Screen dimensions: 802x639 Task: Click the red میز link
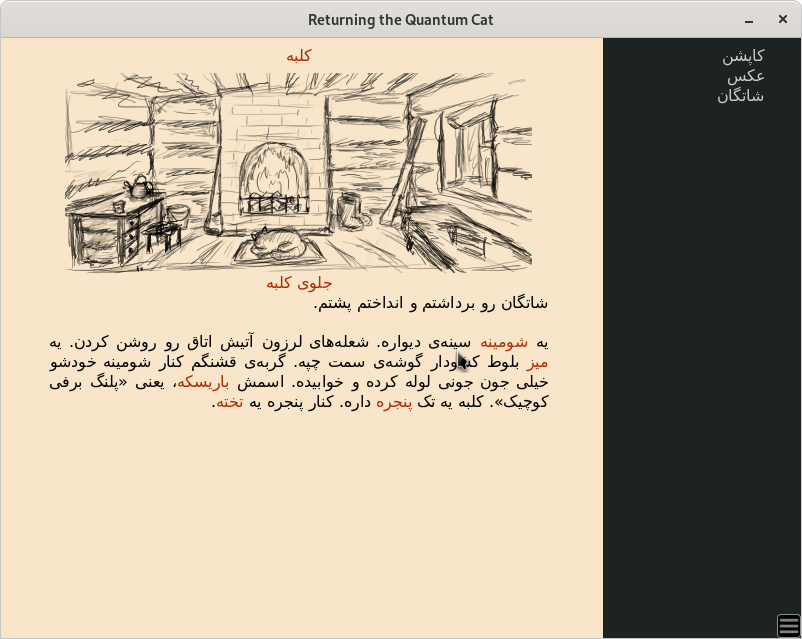[x=538, y=362]
